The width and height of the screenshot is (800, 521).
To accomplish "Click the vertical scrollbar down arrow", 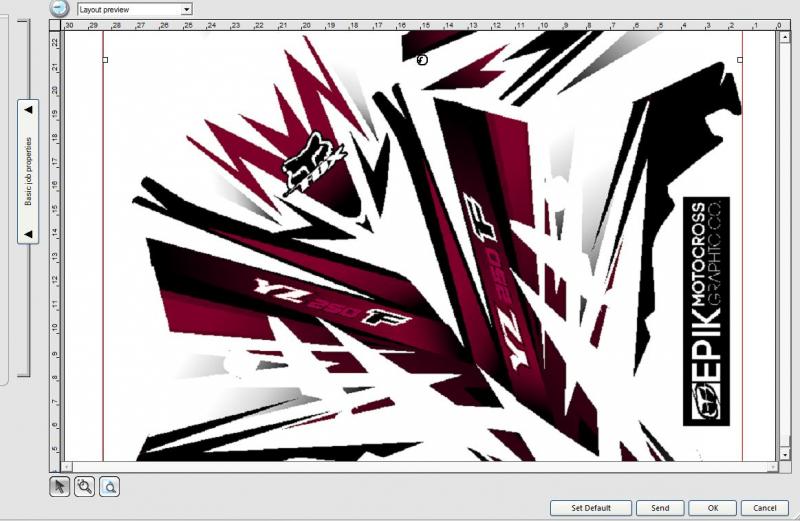I will 785,455.
